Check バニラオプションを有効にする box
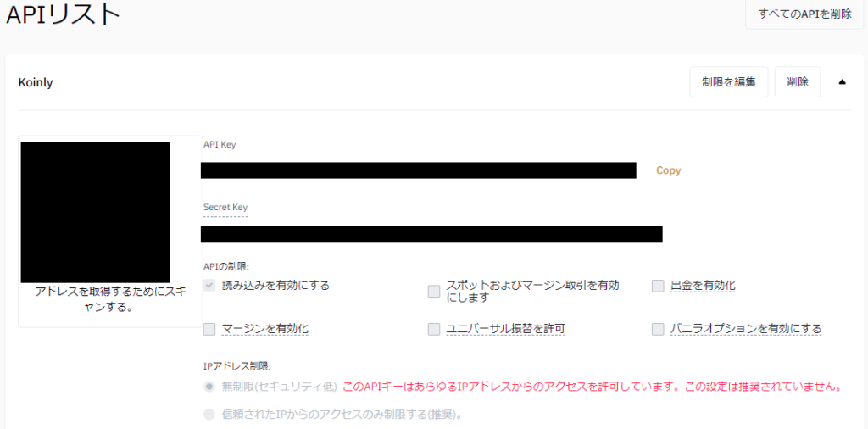 [658, 329]
